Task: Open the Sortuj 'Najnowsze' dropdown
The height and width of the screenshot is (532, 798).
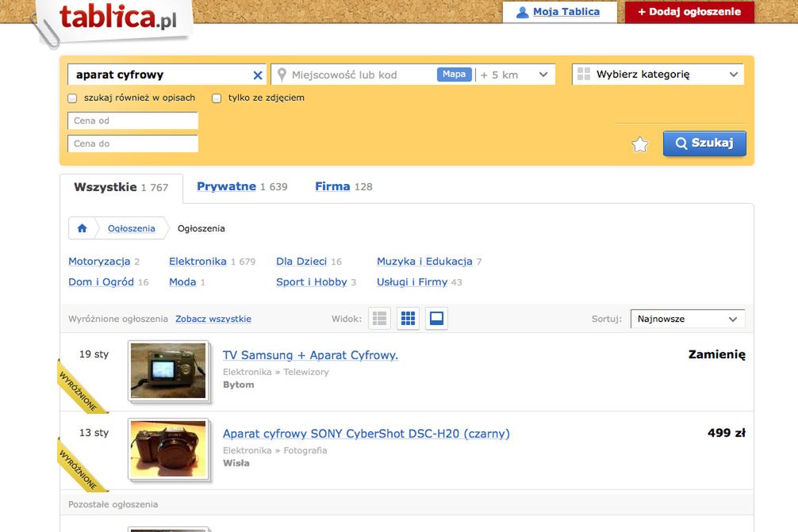Action: click(x=688, y=319)
